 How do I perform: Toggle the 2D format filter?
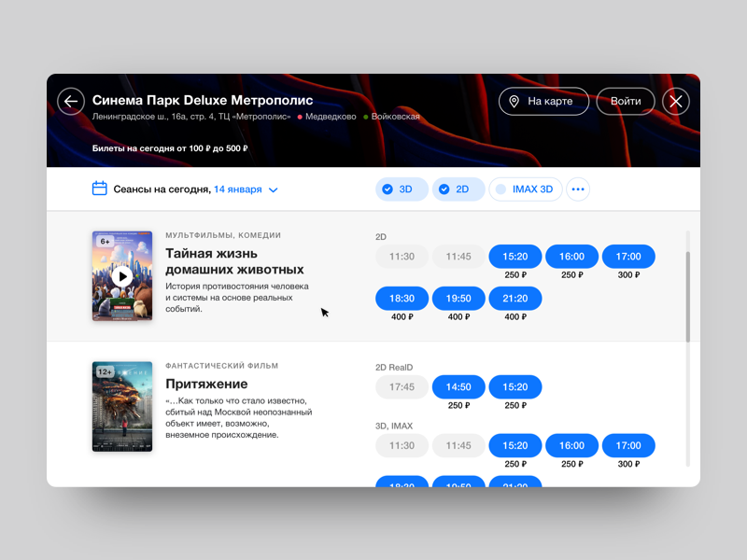point(458,189)
